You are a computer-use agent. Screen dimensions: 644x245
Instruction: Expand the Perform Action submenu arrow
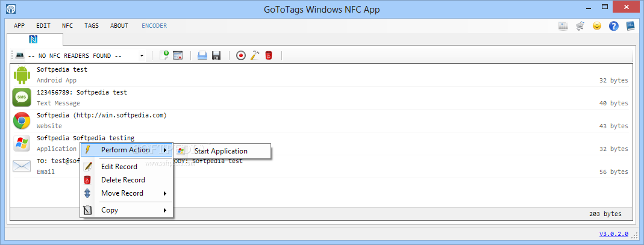164,150
